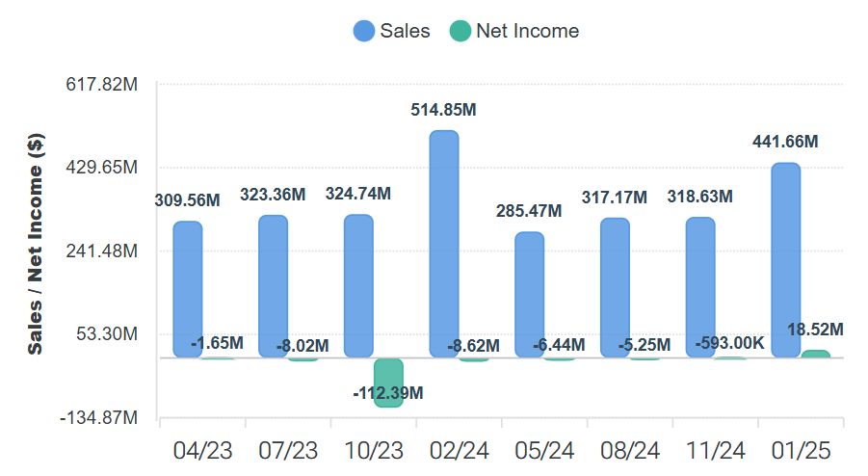
Task: Click the 10/23 Sales bar
Action: tap(358, 286)
